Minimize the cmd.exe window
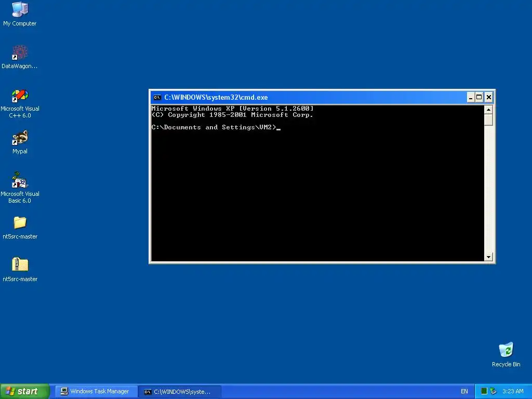This screenshot has width=532, height=399. [x=470, y=97]
